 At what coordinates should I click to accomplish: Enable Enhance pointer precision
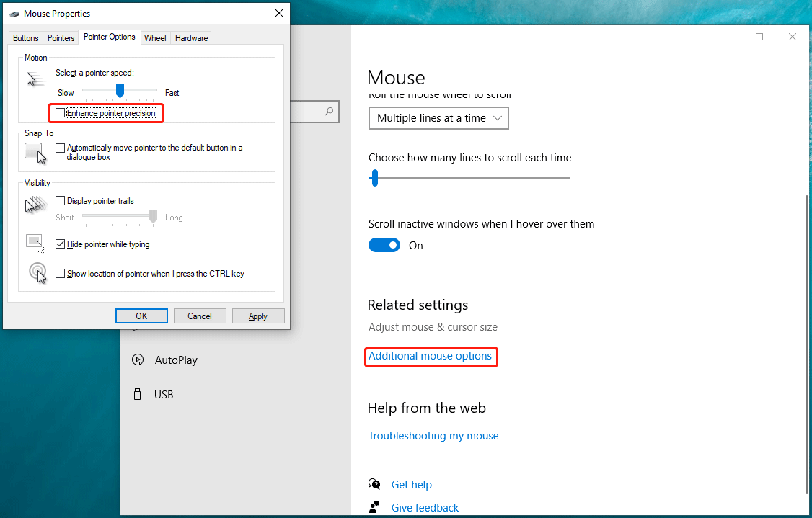coord(61,112)
